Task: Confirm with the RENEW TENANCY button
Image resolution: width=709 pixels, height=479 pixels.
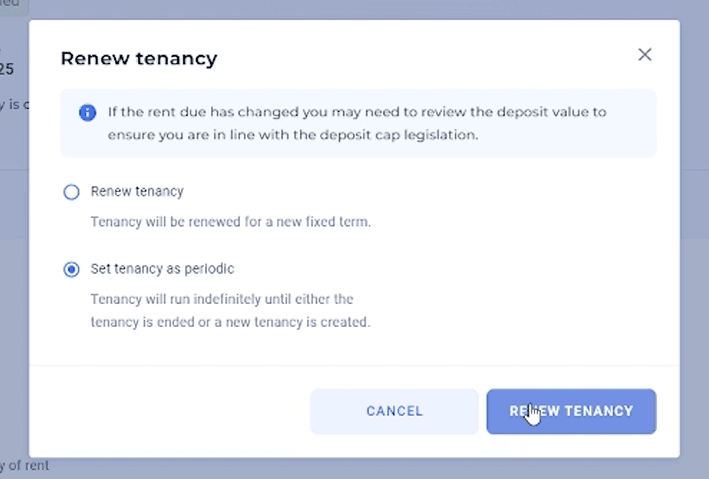Action: (x=571, y=411)
